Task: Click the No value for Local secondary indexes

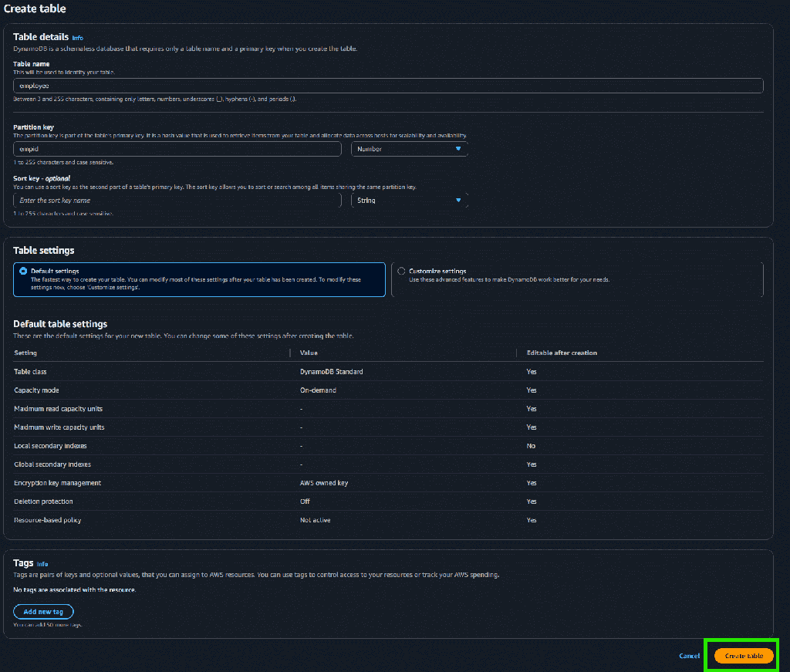Action: [531, 446]
